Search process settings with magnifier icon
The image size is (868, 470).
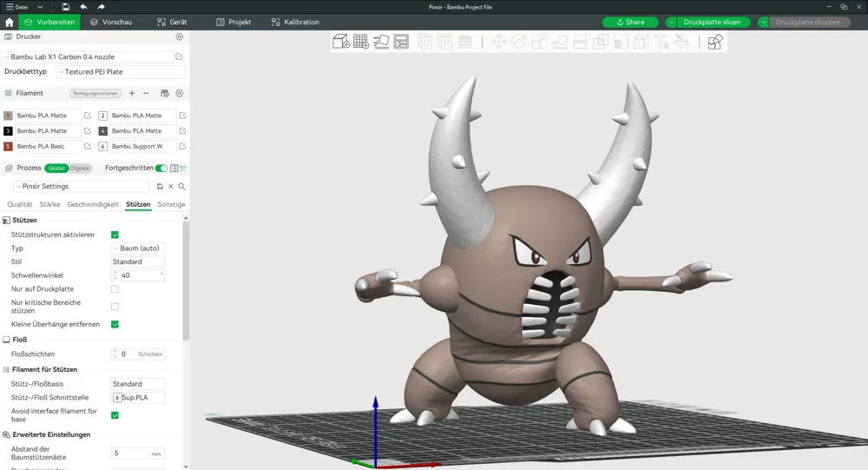tap(181, 186)
